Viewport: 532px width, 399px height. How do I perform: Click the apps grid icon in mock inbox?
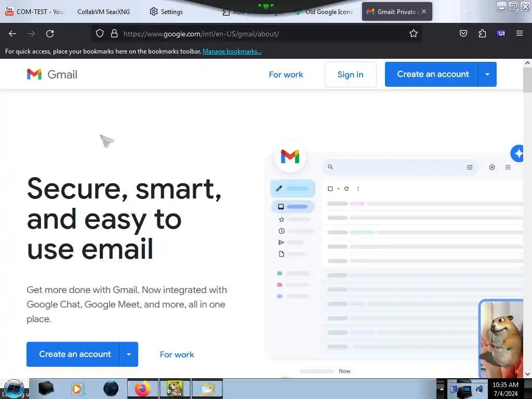pos(508,167)
